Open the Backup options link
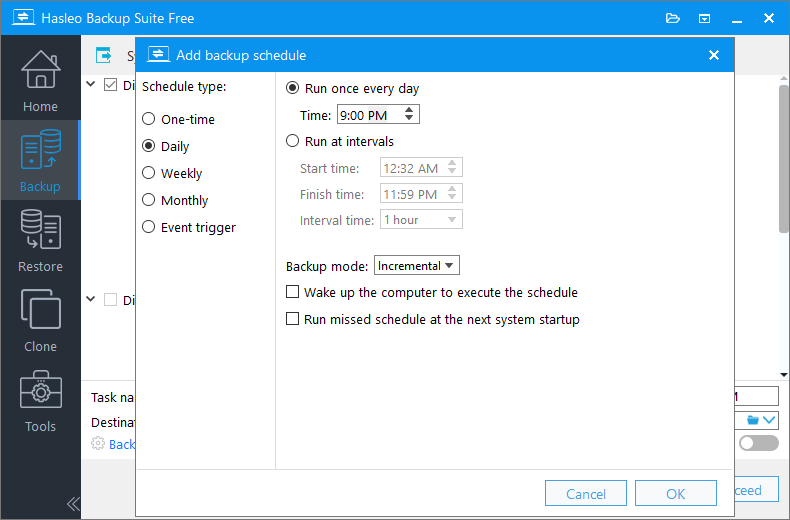The width and height of the screenshot is (790, 520). pos(122,444)
